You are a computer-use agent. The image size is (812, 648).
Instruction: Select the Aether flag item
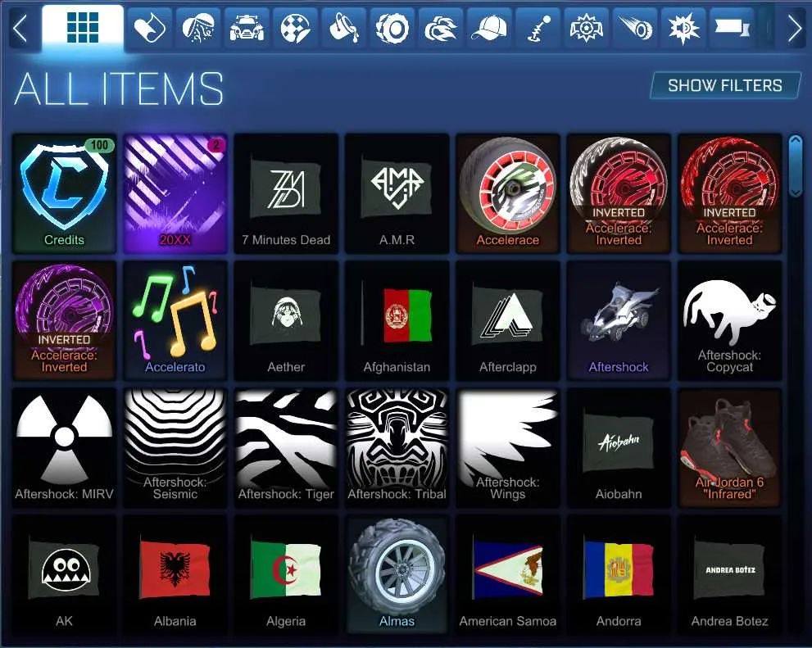(286, 320)
